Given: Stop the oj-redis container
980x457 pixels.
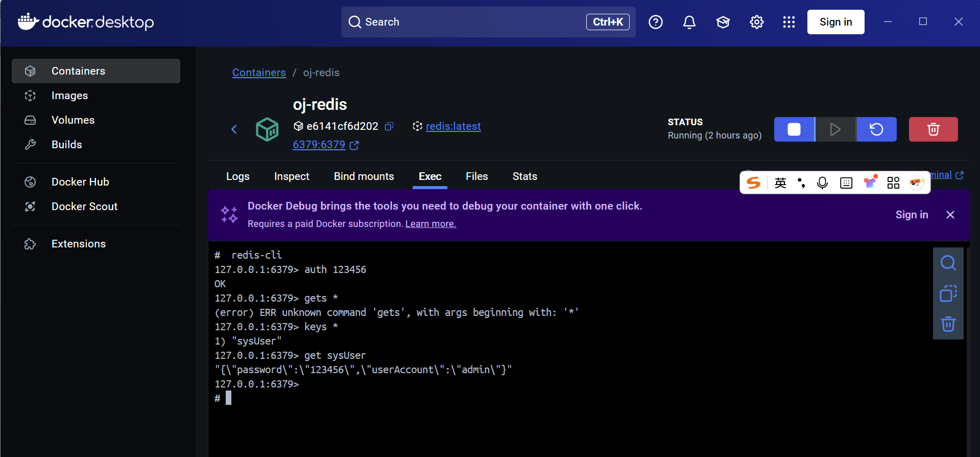Looking at the screenshot, I should (x=794, y=129).
